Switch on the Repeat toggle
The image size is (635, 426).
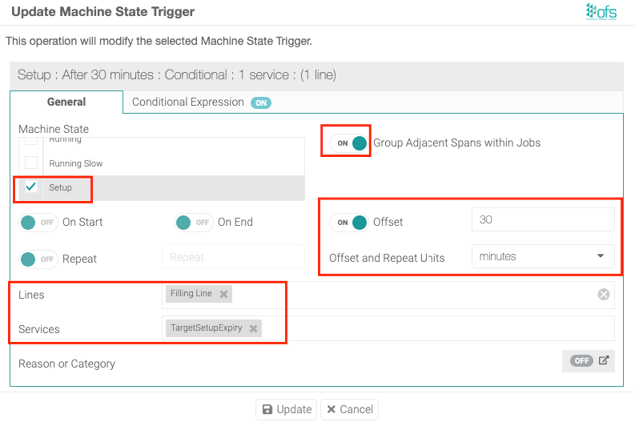coord(37,258)
